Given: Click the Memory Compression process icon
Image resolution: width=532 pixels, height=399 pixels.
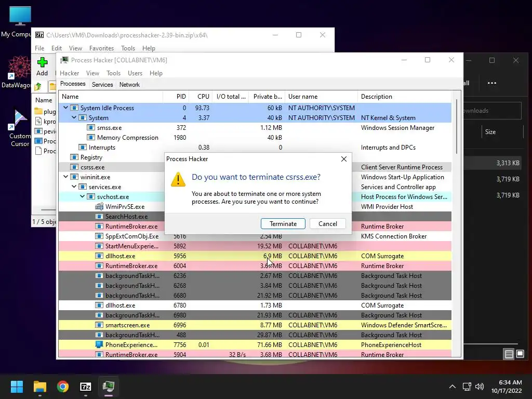Looking at the screenshot, I should 90,137.
